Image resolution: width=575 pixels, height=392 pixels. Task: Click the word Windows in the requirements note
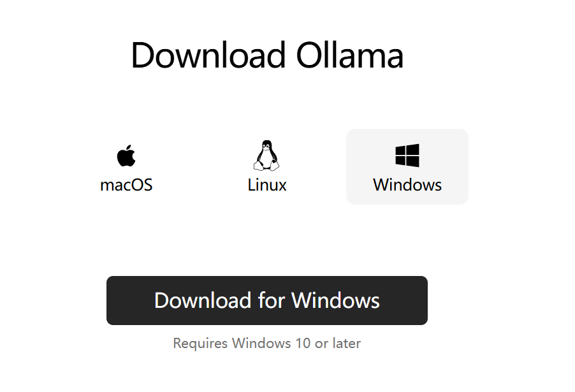(261, 343)
